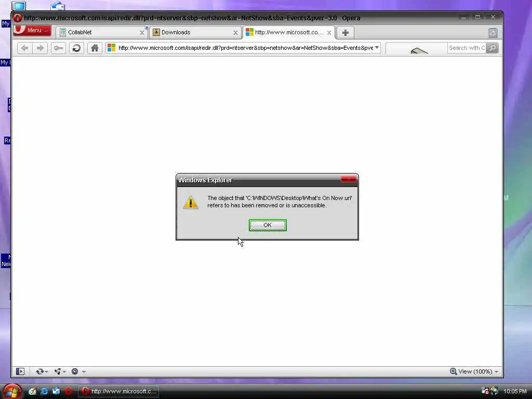The width and height of the screenshot is (532, 399).
Task: Open the Opera Link sync status icon
Action: coord(39,371)
